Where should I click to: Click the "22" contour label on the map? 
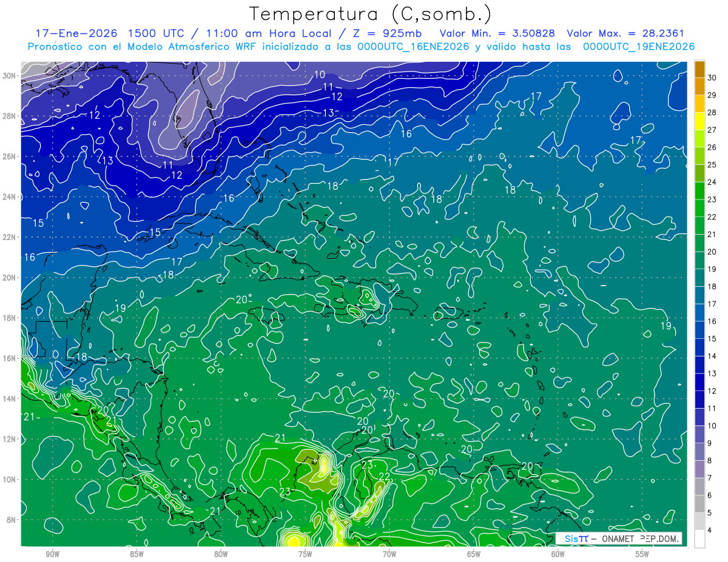tap(384, 477)
